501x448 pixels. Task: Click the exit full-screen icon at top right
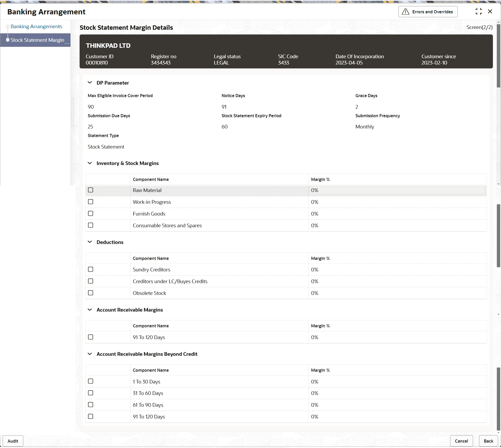[x=479, y=11]
